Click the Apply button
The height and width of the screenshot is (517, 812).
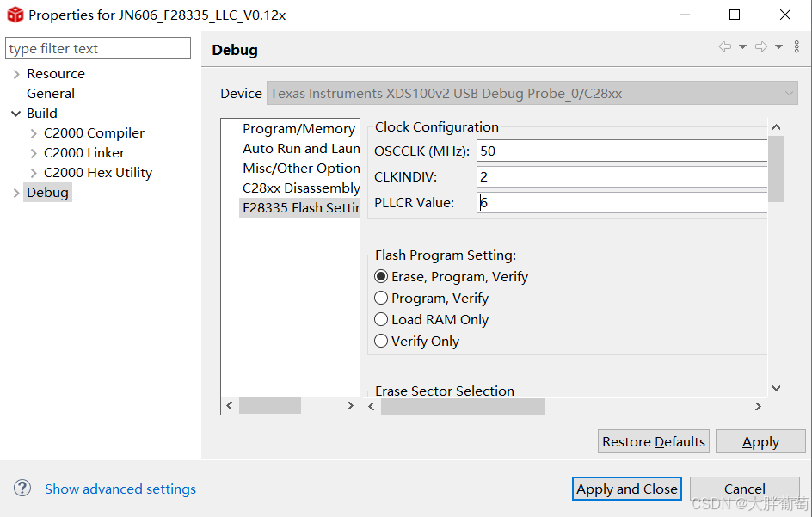pos(760,441)
